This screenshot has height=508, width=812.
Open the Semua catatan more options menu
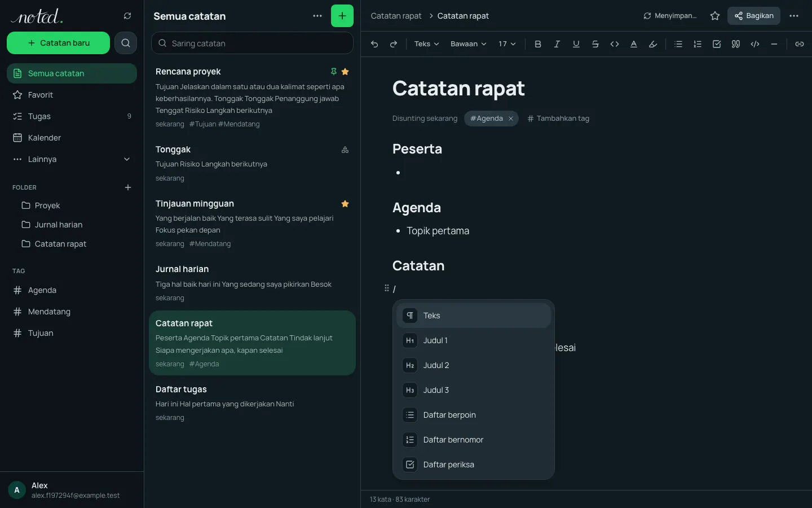(317, 16)
